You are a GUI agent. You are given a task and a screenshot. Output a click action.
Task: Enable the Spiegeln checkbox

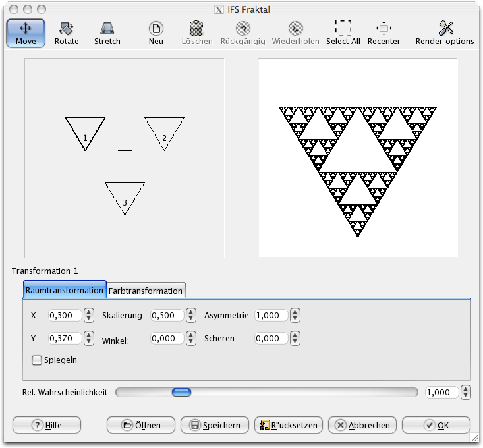[x=37, y=360]
